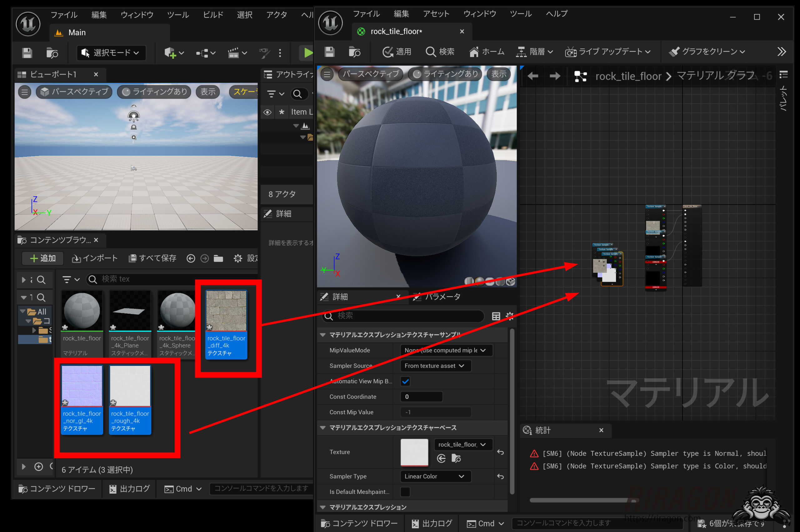Open アセット menu in material editor
This screenshot has height=532, width=800.
[x=436, y=14]
